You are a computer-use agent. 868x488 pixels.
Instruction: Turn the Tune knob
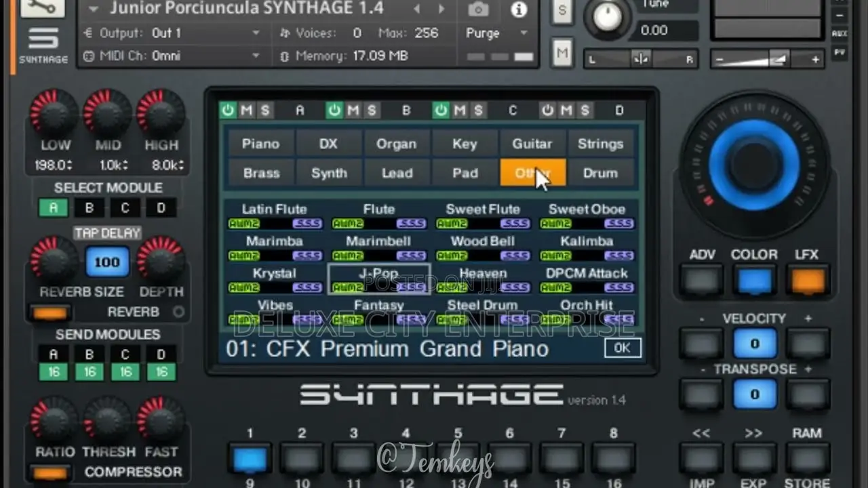coord(608,18)
